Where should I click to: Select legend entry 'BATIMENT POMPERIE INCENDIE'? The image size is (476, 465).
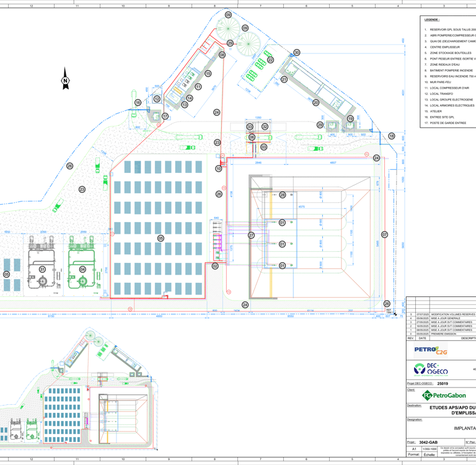(448, 70)
